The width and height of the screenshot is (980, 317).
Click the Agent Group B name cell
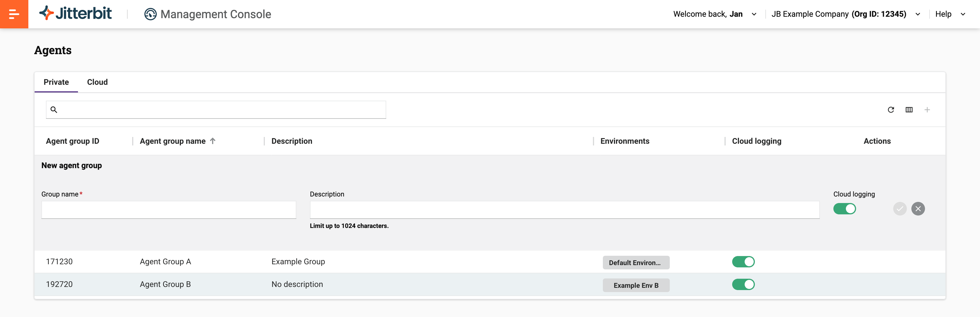click(166, 284)
